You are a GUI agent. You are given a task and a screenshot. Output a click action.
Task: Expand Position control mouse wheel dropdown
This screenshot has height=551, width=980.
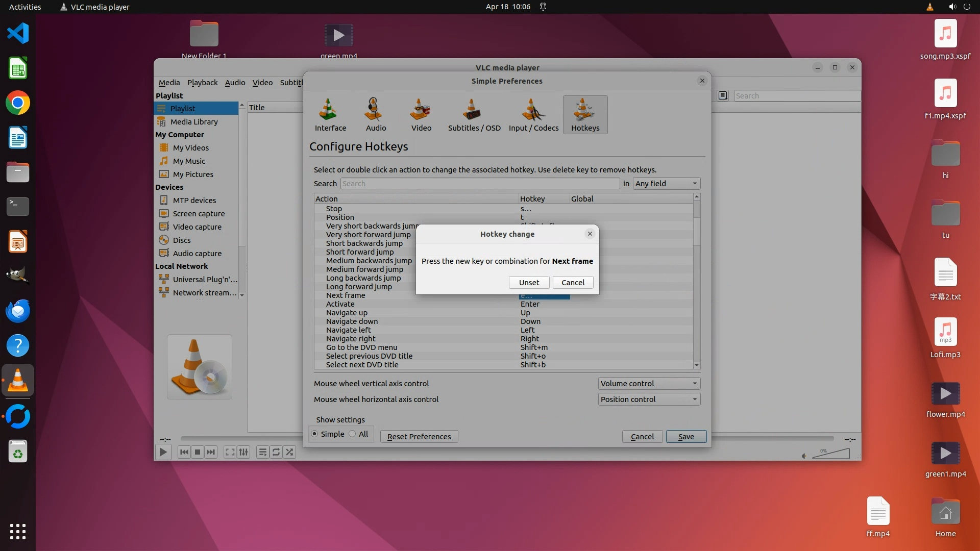pyautogui.click(x=648, y=399)
